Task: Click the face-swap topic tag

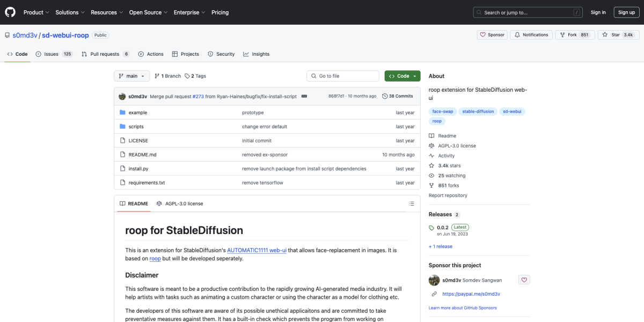Action: tap(443, 112)
